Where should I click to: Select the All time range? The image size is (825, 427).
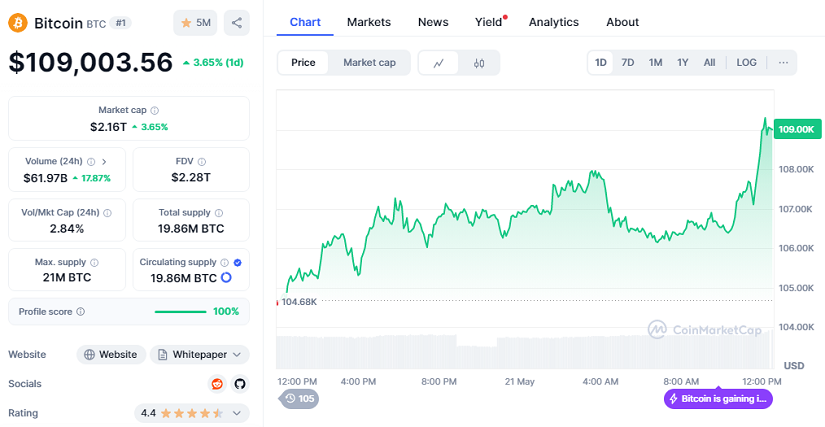pos(709,63)
